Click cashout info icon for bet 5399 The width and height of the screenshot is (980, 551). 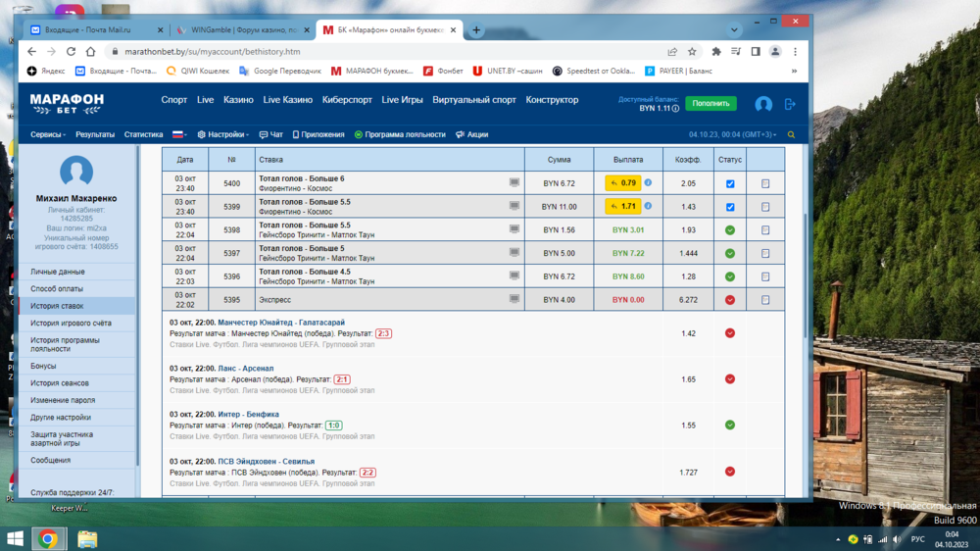[648, 206]
